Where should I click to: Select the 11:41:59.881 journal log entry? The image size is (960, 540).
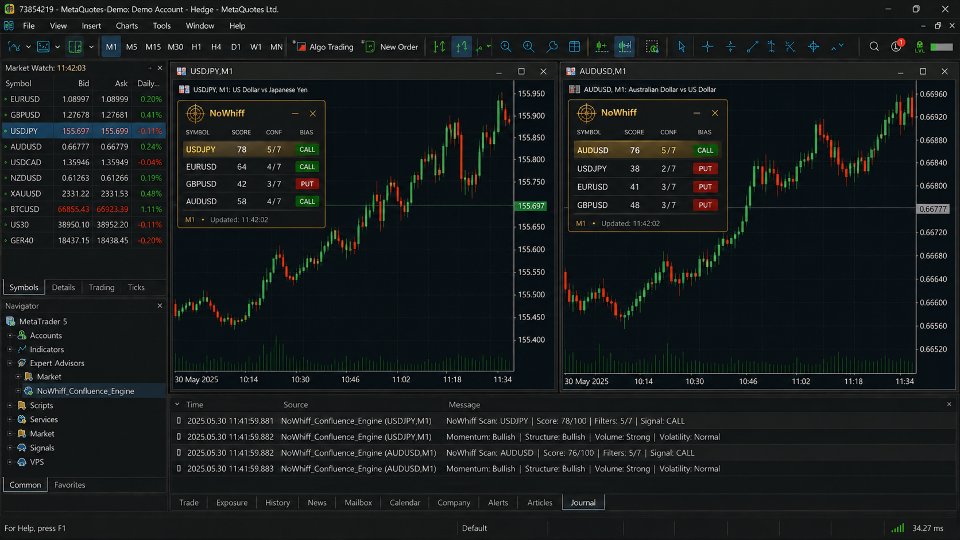click(561, 421)
